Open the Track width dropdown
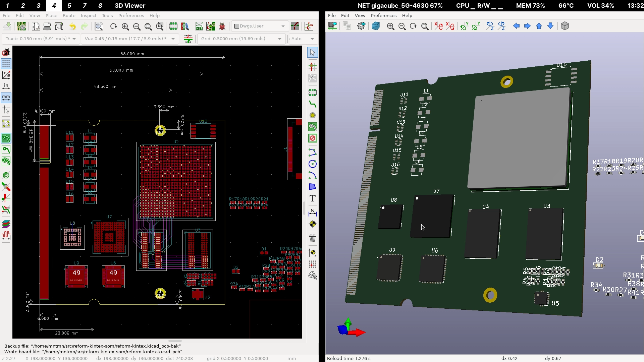This screenshot has height=362, width=644. coord(41,39)
